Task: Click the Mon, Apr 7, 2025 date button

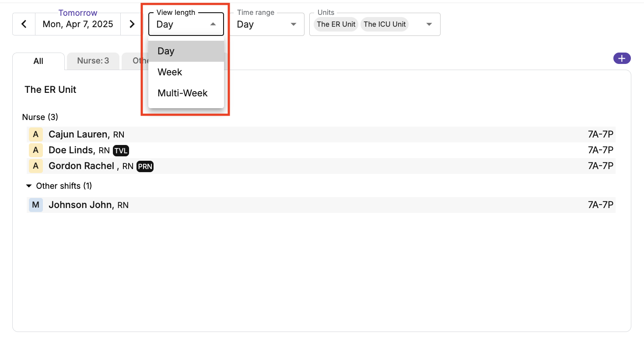Action: pyautogui.click(x=78, y=24)
